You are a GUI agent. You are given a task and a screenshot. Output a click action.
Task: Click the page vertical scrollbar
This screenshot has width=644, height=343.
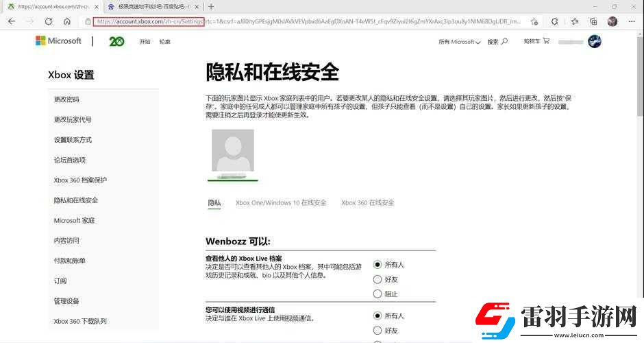640,76
